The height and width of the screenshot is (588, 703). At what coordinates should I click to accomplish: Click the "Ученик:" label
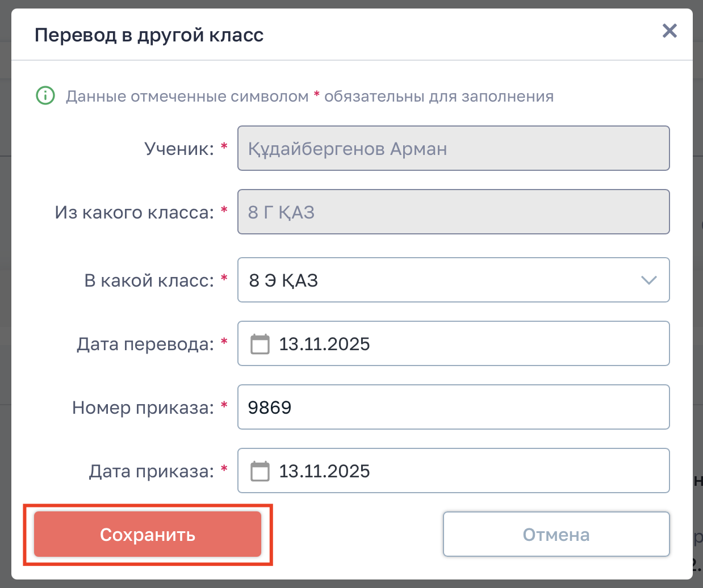click(x=179, y=149)
